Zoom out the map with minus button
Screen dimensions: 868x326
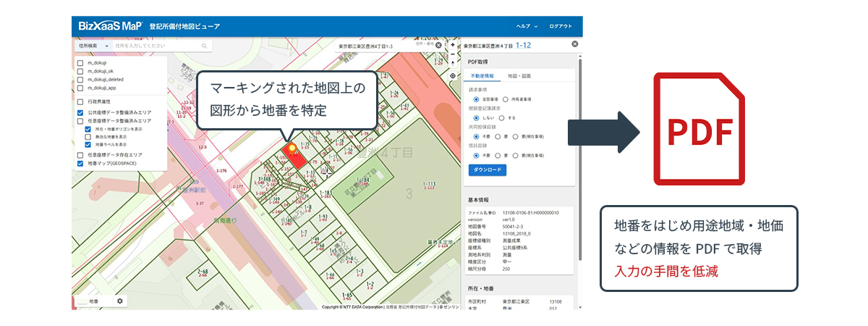[x=453, y=54]
